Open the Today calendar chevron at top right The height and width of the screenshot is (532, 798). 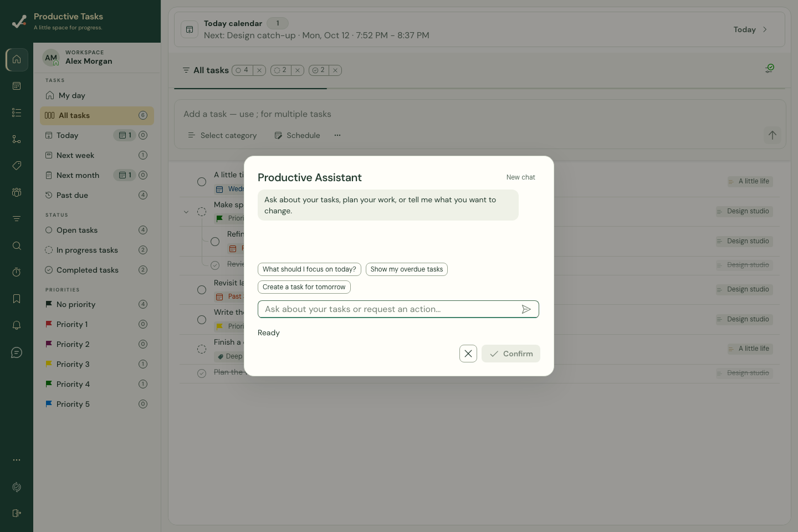coord(765,29)
